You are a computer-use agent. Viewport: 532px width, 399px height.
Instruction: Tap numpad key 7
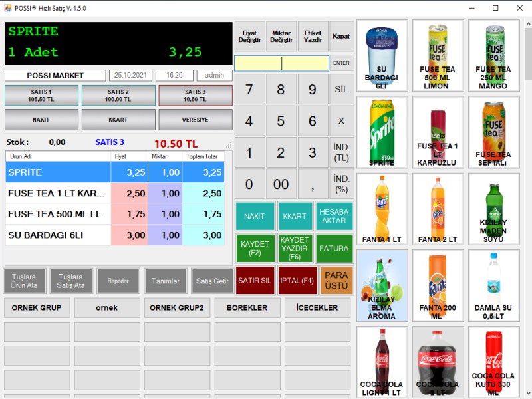[x=249, y=90]
